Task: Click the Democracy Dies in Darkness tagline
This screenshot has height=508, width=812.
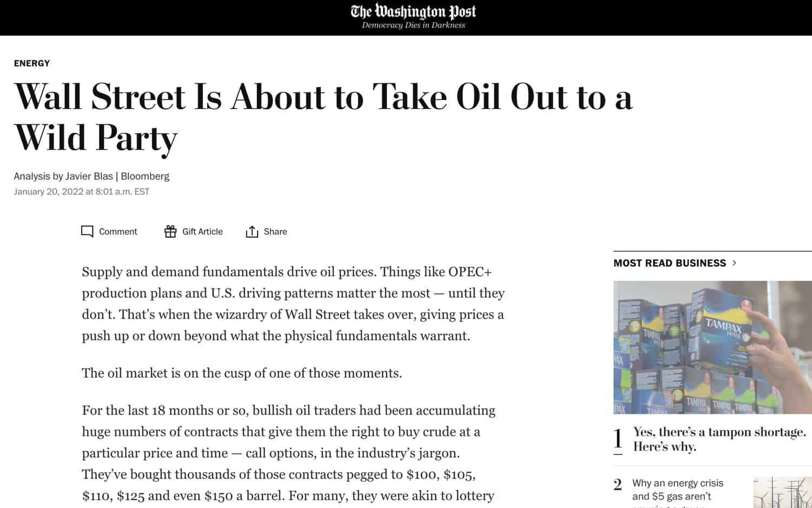Action: pyautogui.click(x=413, y=25)
